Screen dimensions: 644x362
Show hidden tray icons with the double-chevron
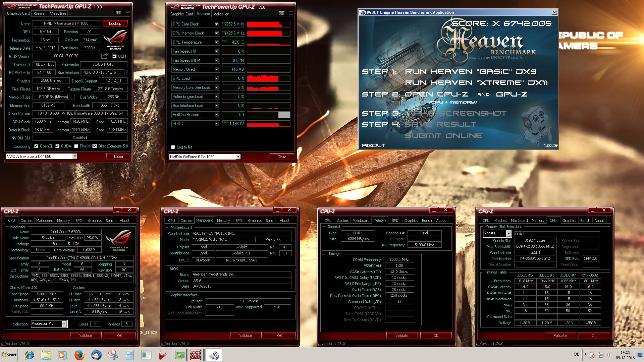click(585, 355)
